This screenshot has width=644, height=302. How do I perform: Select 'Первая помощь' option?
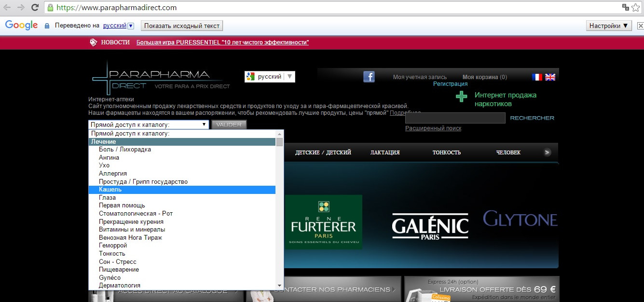(x=182, y=206)
